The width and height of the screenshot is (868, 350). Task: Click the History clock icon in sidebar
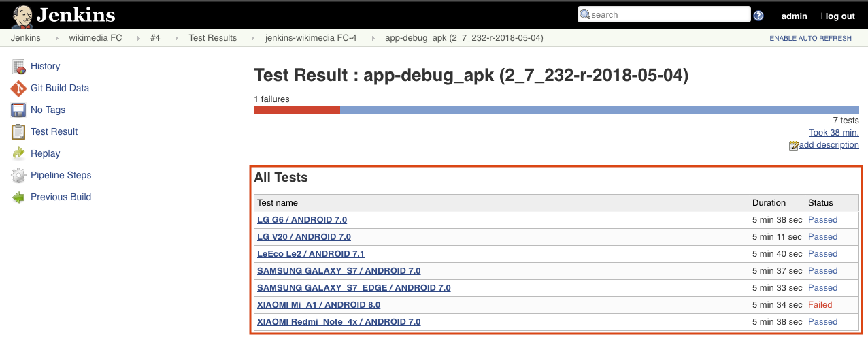[x=18, y=66]
